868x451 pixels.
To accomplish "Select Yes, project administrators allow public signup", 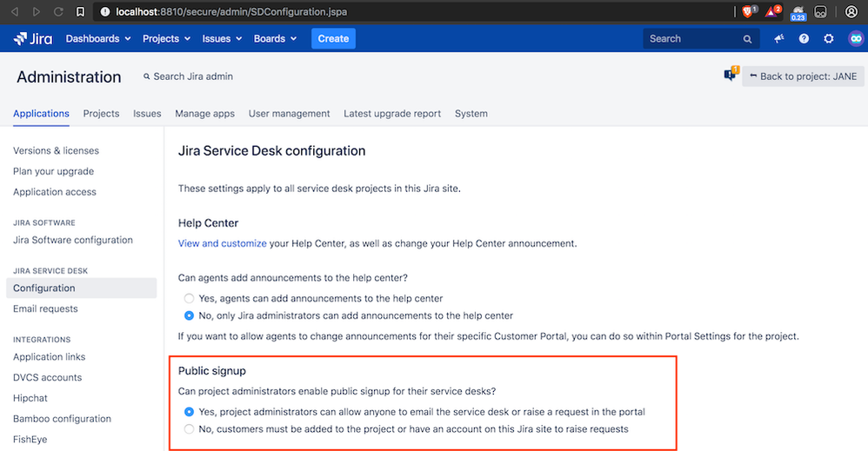I will coord(189,412).
